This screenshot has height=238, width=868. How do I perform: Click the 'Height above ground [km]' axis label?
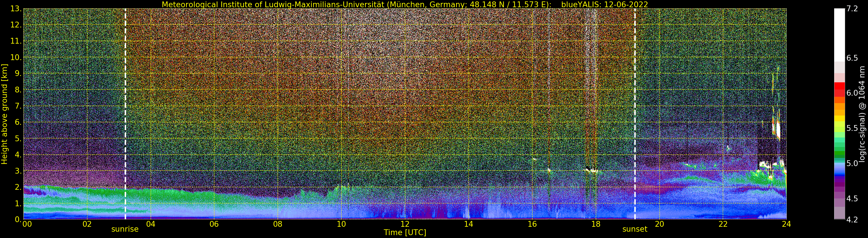4,114
